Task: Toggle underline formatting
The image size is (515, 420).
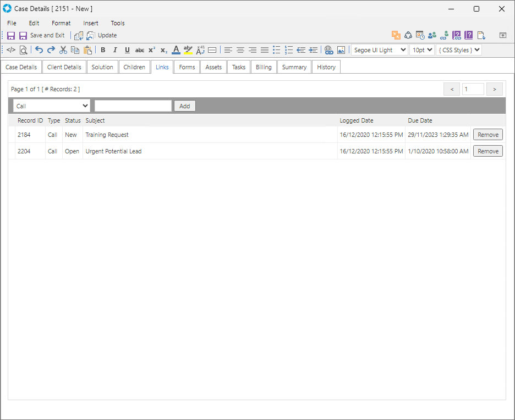Action: [x=127, y=50]
